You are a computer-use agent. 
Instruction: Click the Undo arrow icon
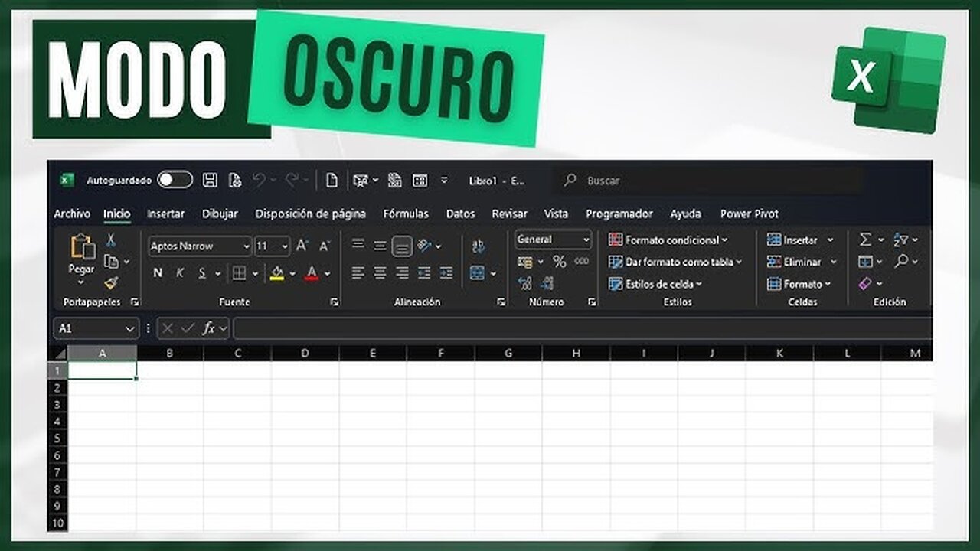point(259,180)
